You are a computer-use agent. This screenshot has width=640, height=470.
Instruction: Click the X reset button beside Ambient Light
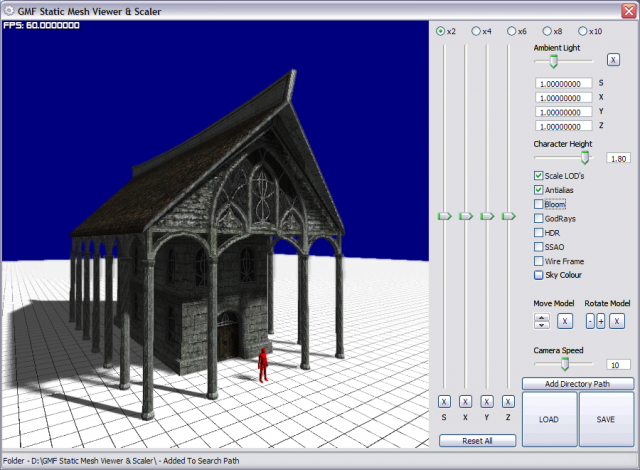(613, 60)
